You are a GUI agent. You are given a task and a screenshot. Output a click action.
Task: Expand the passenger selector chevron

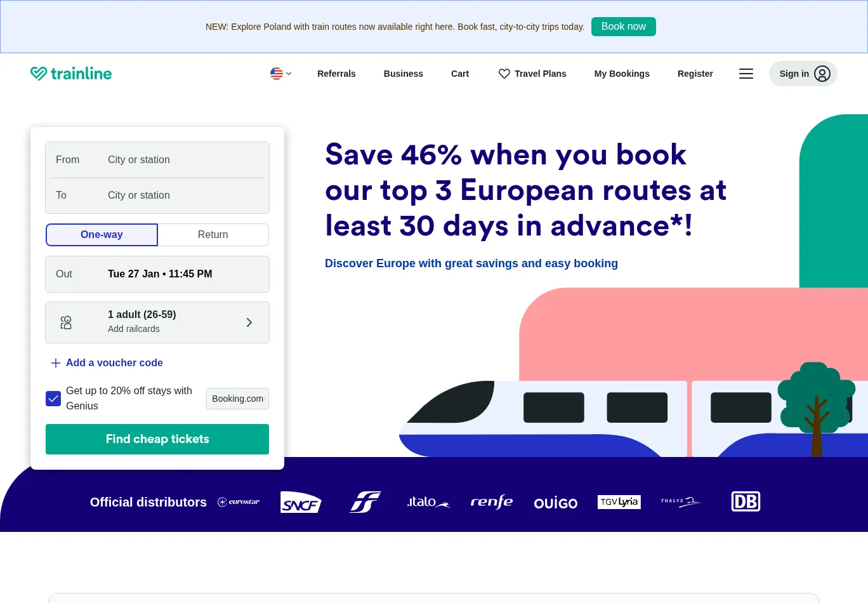click(249, 322)
